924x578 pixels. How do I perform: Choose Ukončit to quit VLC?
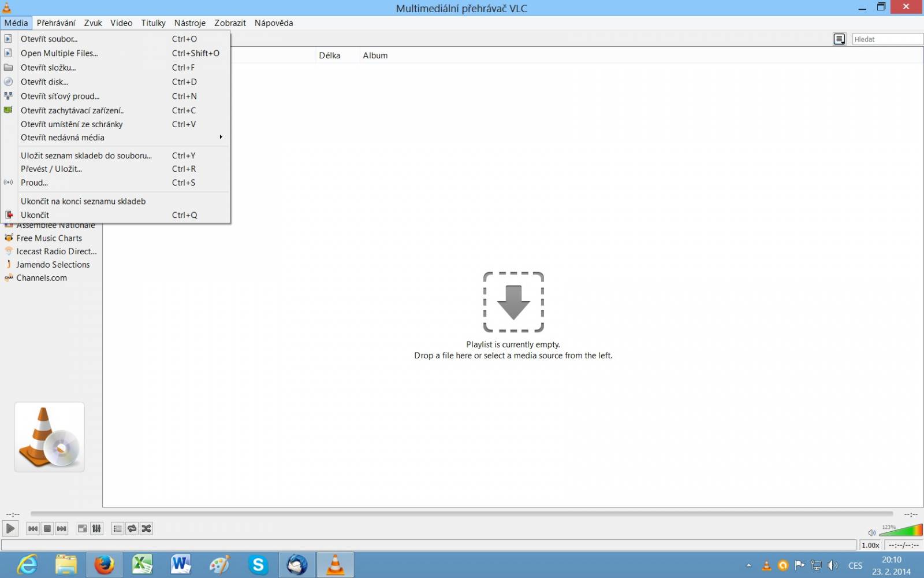pos(115,215)
